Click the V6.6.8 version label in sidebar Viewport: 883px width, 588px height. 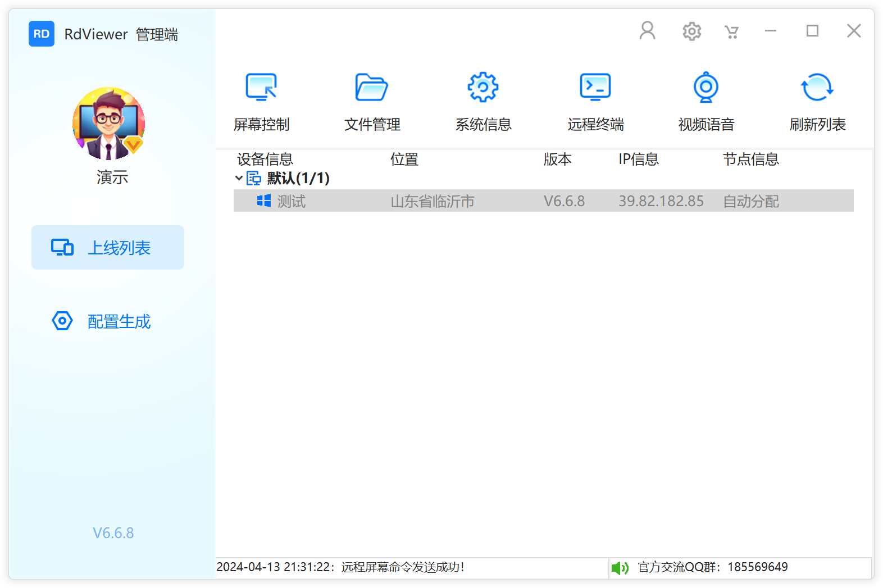113,533
